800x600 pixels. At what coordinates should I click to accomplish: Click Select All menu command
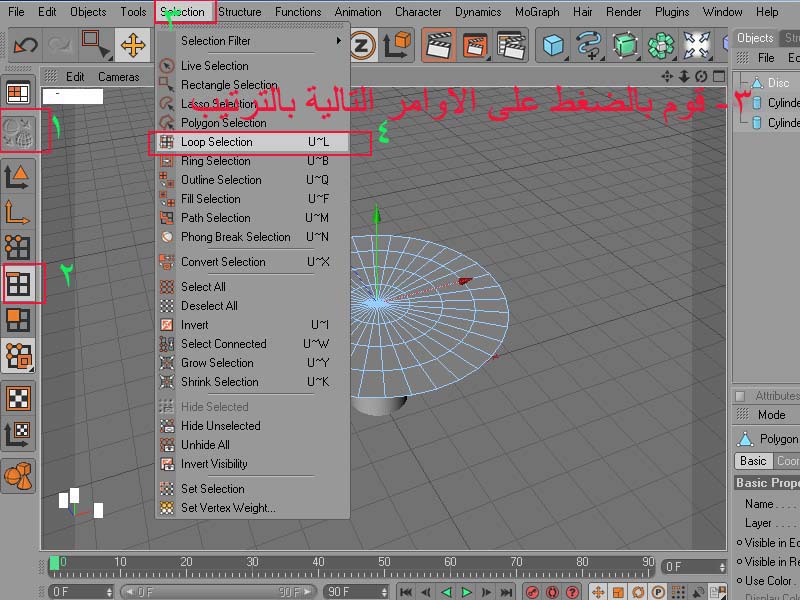(x=254, y=287)
